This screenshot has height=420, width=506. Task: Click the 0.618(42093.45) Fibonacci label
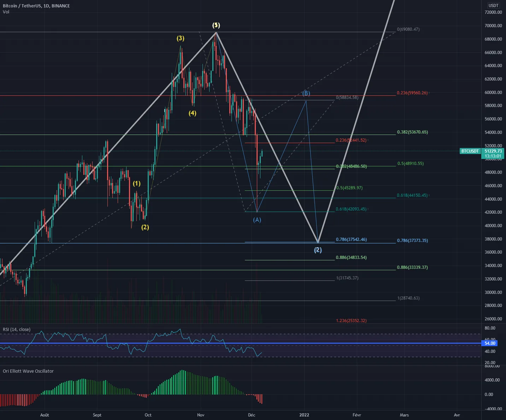click(x=351, y=209)
